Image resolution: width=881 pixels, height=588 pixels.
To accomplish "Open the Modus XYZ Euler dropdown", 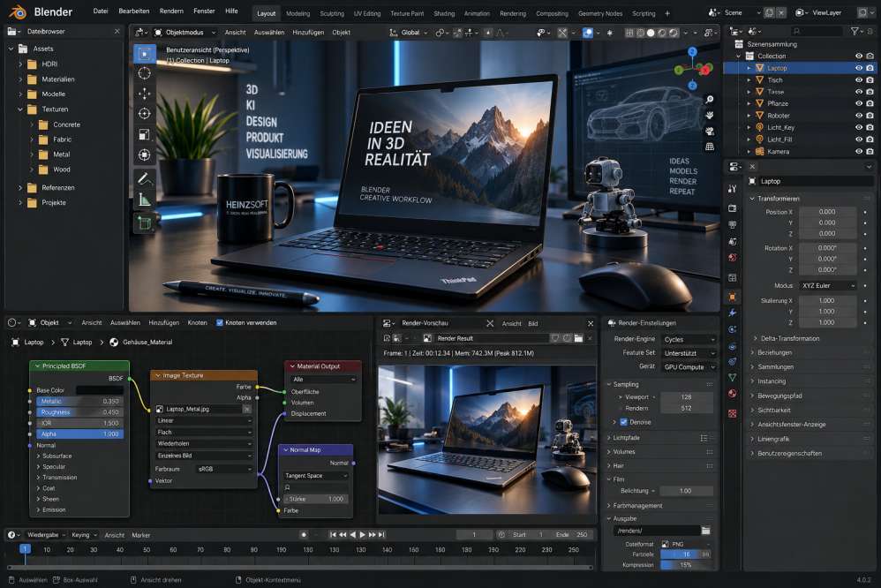I will [828, 285].
